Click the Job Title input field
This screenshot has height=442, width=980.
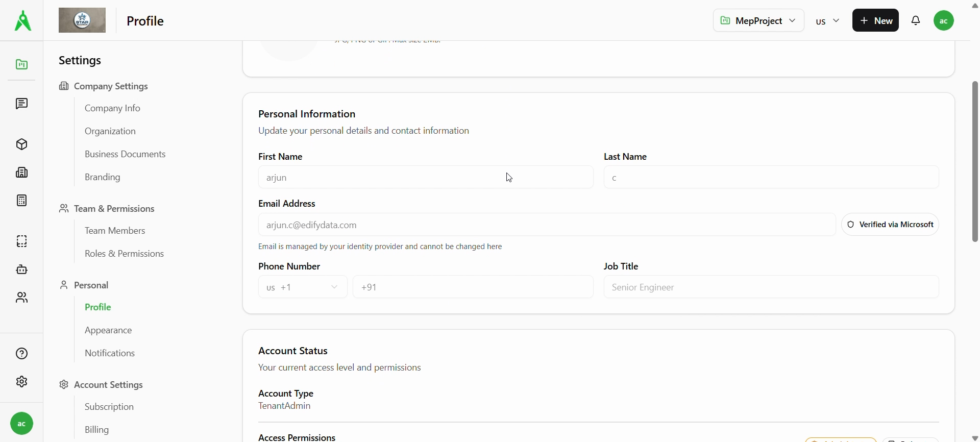point(771,287)
